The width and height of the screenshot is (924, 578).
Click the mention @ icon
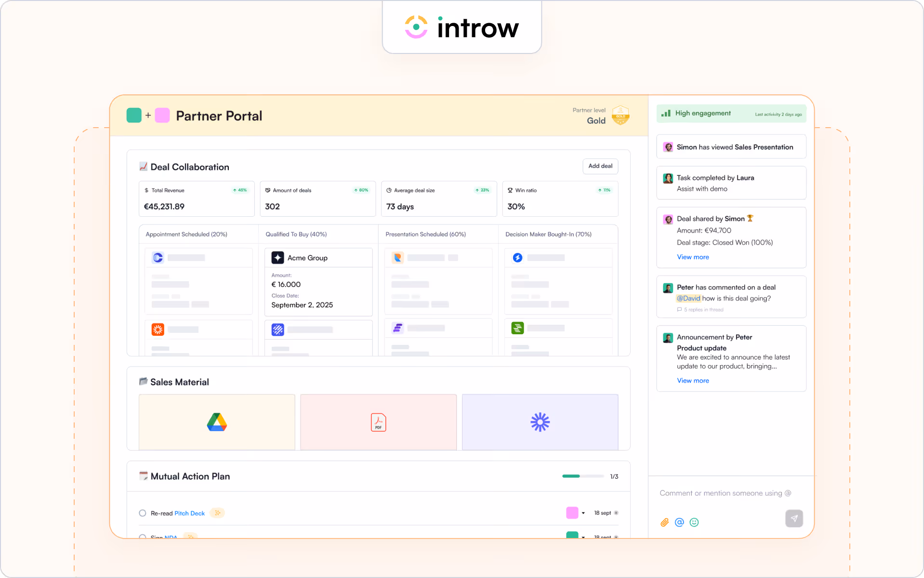click(679, 522)
